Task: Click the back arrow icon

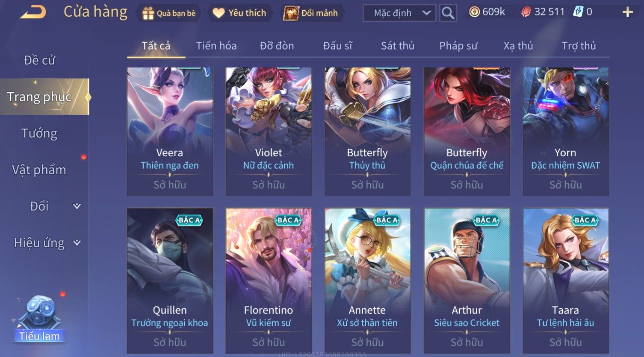Action: pos(33,12)
